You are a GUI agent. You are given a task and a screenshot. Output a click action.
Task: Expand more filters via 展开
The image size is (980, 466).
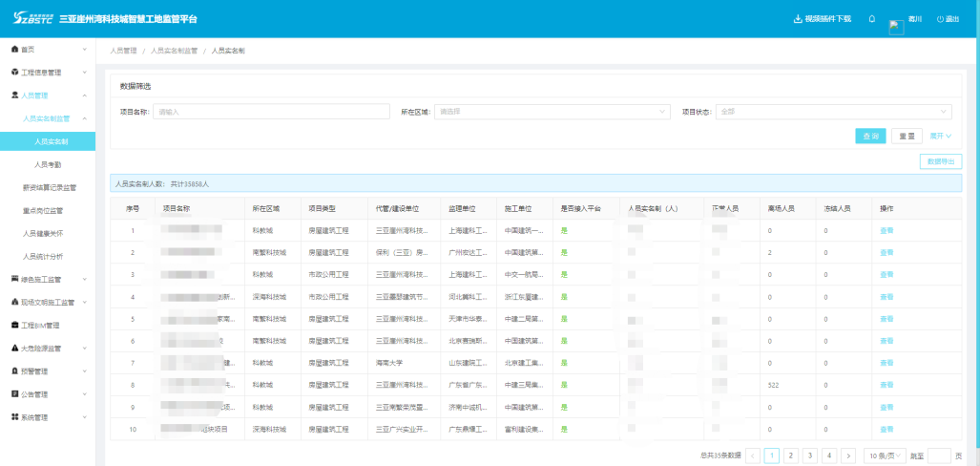tap(941, 137)
